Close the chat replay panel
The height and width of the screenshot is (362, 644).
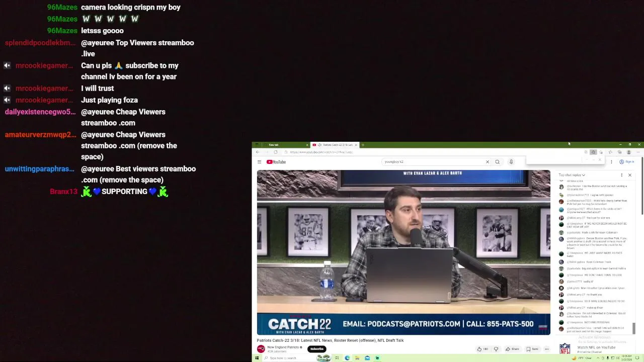click(x=629, y=175)
